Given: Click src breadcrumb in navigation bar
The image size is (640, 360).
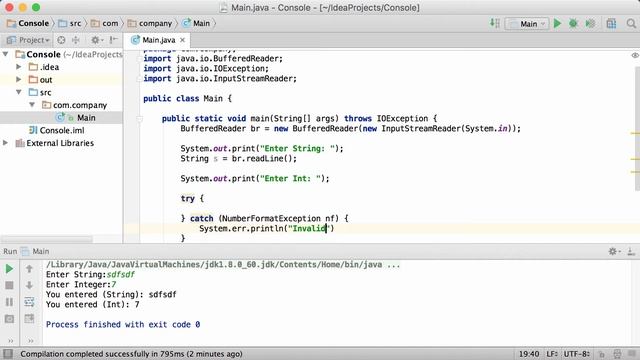Looking at the screenshot, I should pos(70,23).
